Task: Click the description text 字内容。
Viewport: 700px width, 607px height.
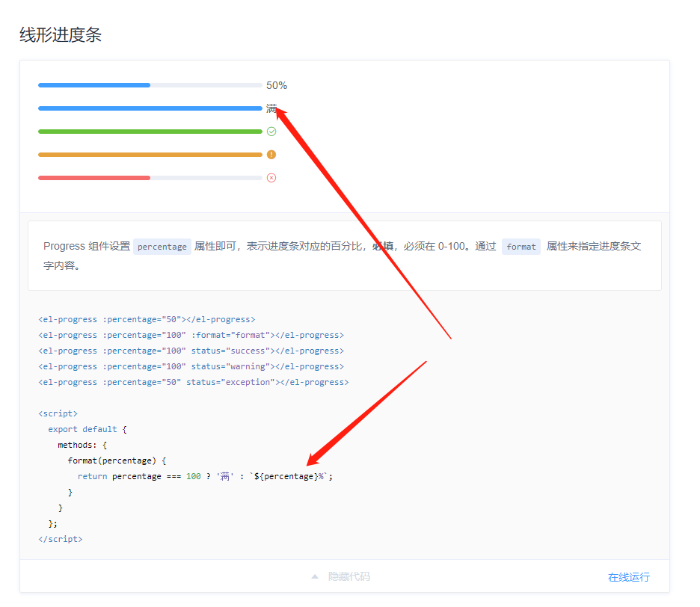Action: [62, 265]
